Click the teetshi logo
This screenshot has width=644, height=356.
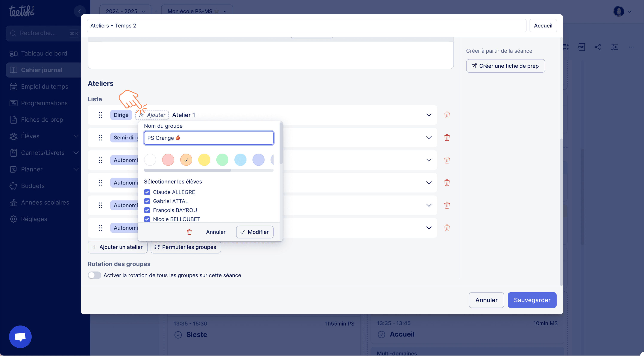pos(22,11)
